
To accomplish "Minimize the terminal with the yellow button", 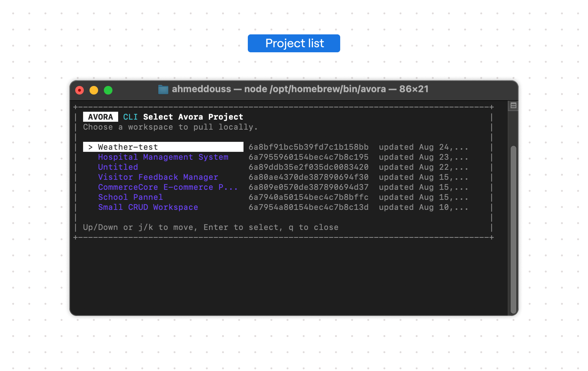I will tap(94, 90).
